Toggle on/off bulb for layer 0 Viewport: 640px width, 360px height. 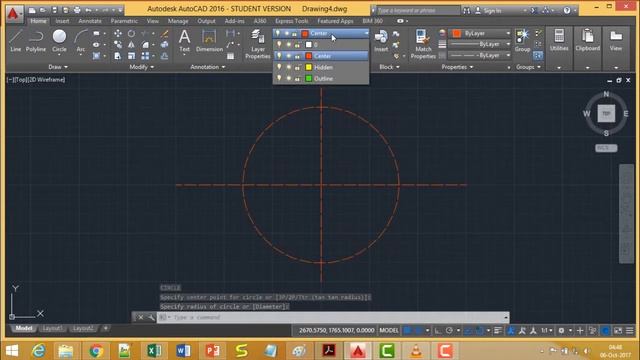[x=279, y=44]
